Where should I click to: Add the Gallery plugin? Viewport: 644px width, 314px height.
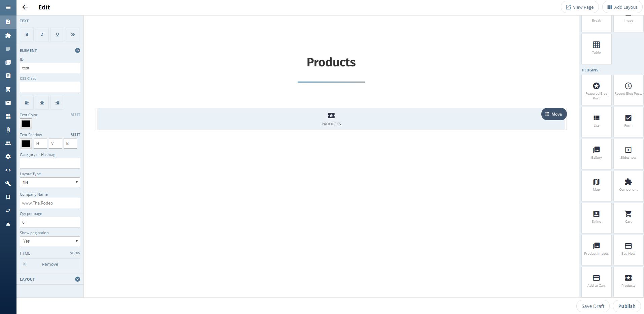click(x=596, y=153)
